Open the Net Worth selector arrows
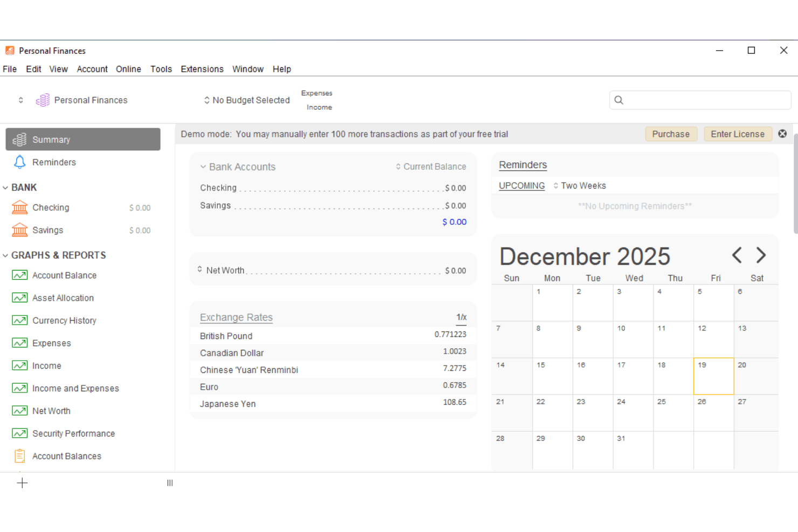Viewport: 798px width, 532px height. coord(200,270)
